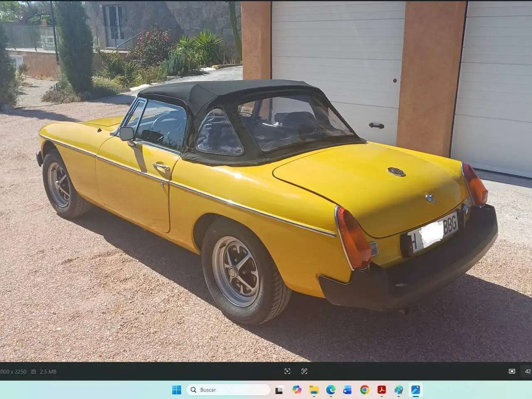Click the 2.5 MB file size label
This screenshot has height=399, width=532.
tap(48, 372)
